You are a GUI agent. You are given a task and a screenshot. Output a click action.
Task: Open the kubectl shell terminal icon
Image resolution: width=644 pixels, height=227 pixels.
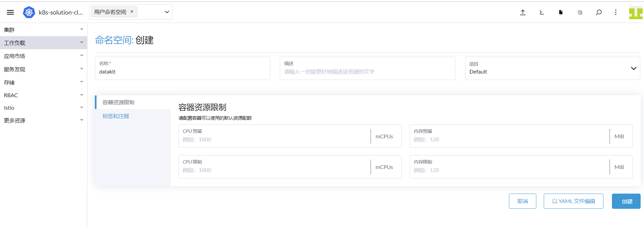(x=541, y=12)
